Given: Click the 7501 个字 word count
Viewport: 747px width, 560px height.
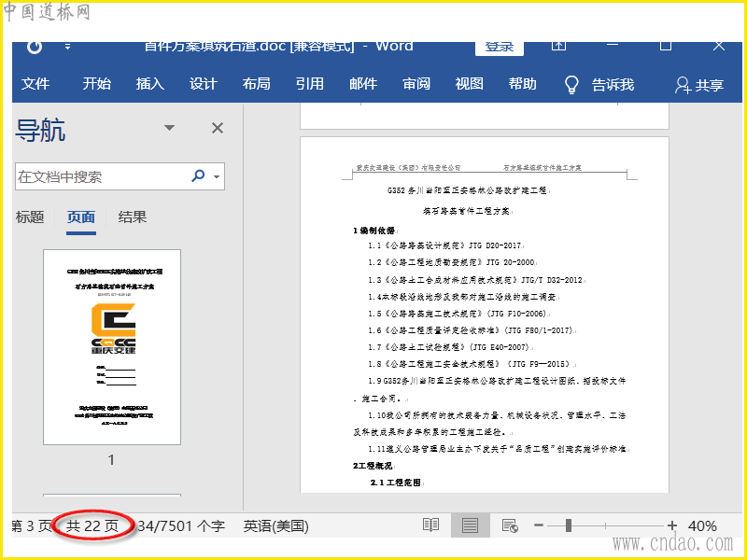Looking at the screenshot, I should 181,526.
